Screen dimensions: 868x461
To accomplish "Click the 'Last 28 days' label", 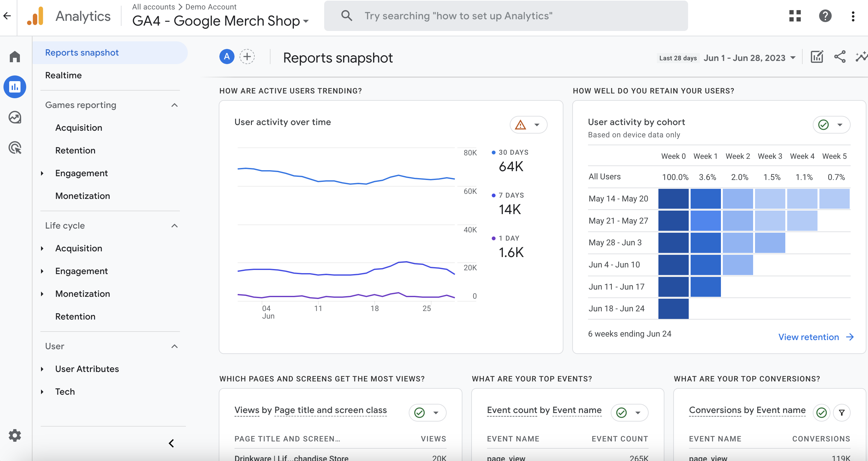I will point(678,58).
